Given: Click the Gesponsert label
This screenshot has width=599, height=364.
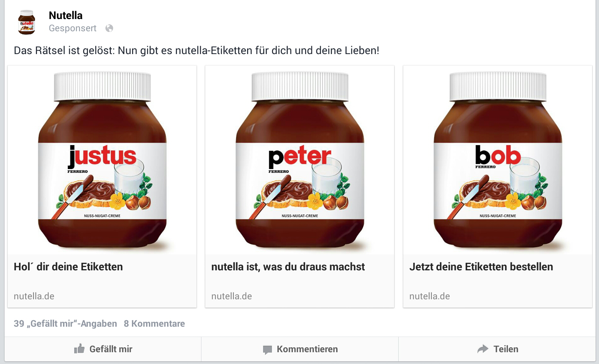Looking at the screenshot, I should click(73, 28).
